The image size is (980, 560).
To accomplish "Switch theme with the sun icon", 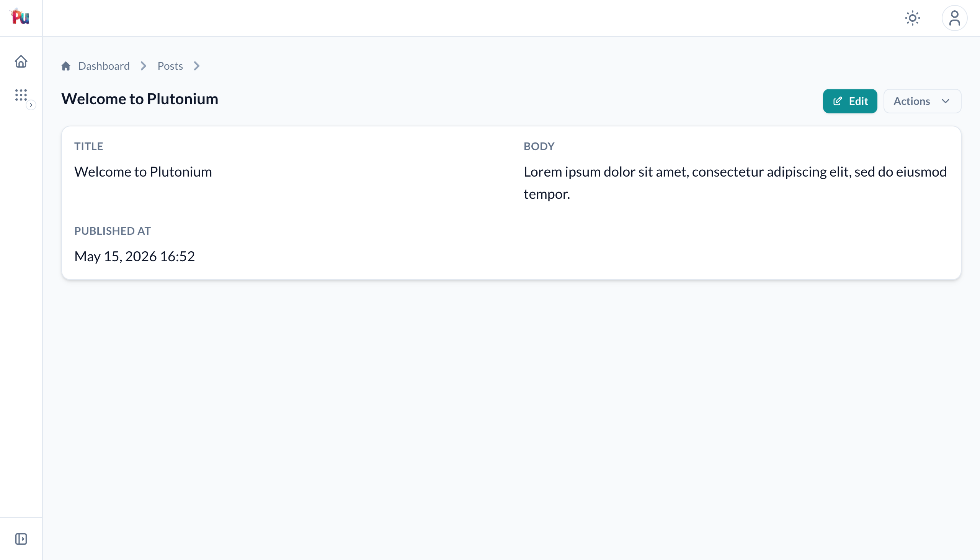I will click(x=912, y=18).
